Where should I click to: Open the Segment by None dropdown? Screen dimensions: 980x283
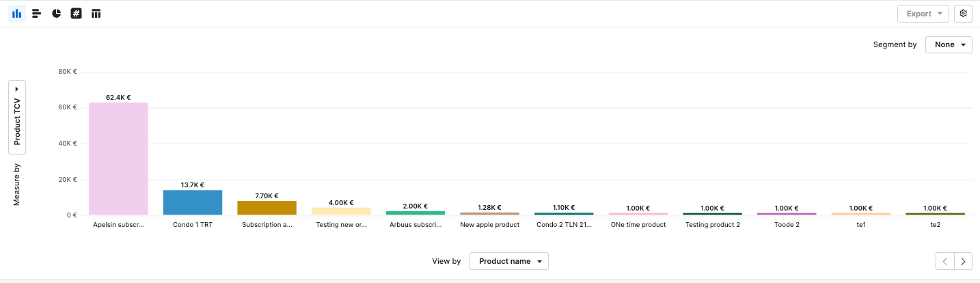pos(949,44)
